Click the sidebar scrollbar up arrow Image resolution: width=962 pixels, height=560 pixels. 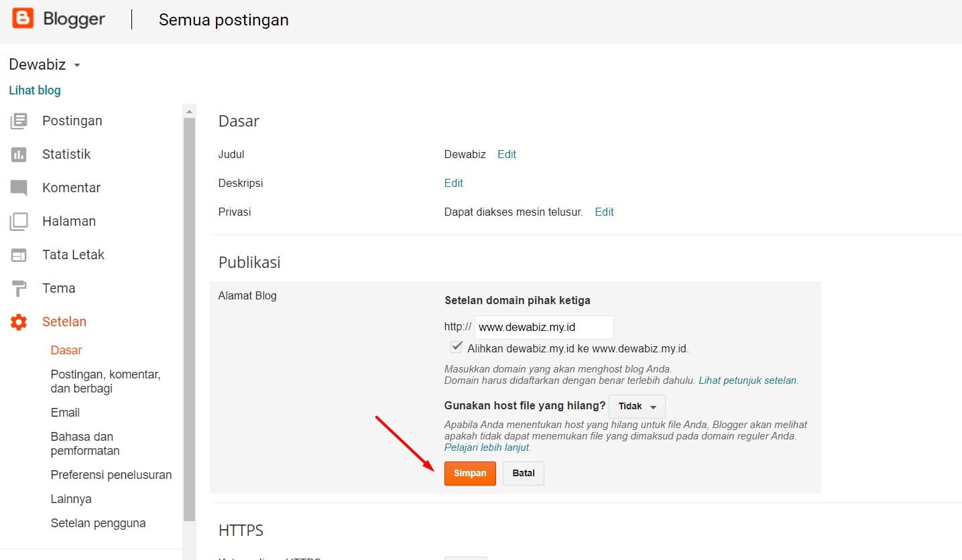click(189, 111)
